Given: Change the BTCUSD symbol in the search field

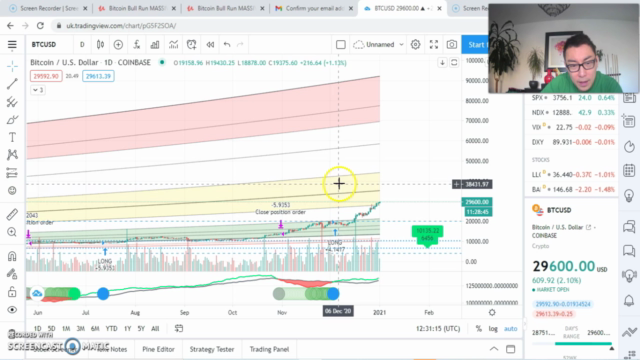Looking at the screenshot, I should (x=44, y=44).
